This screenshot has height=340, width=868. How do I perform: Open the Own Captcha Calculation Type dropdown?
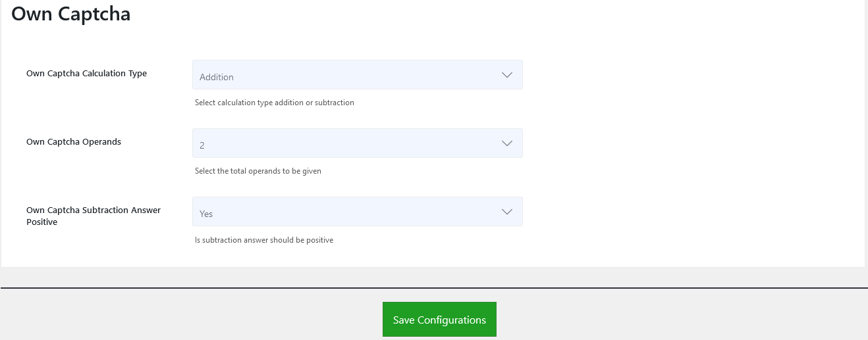pos(357,75)
